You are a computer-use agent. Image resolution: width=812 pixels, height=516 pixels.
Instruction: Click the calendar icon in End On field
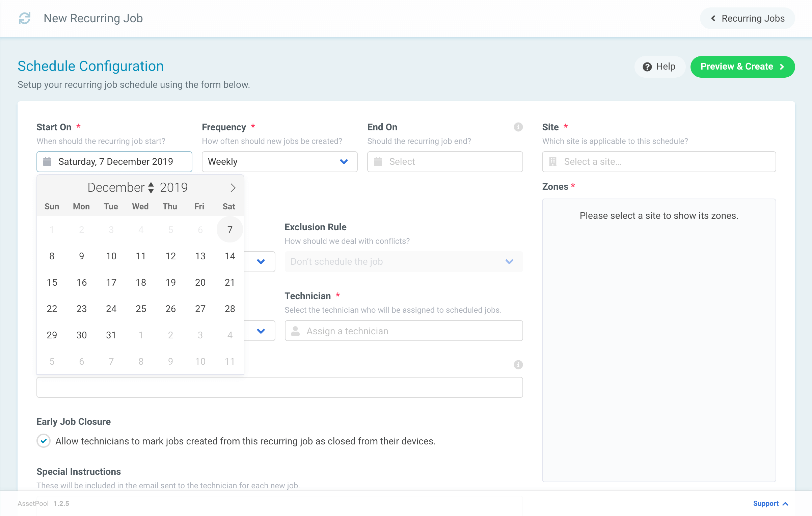(x=378, y=162)
